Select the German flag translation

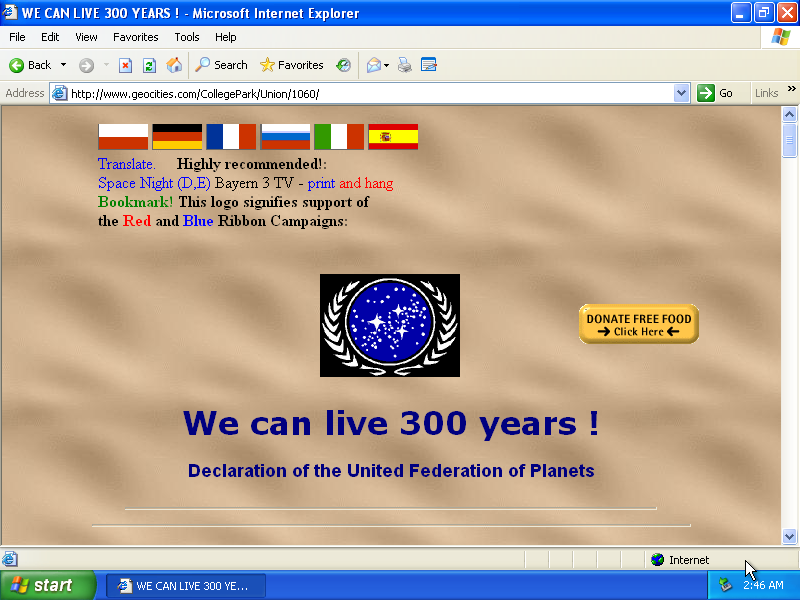click(177, 137)
